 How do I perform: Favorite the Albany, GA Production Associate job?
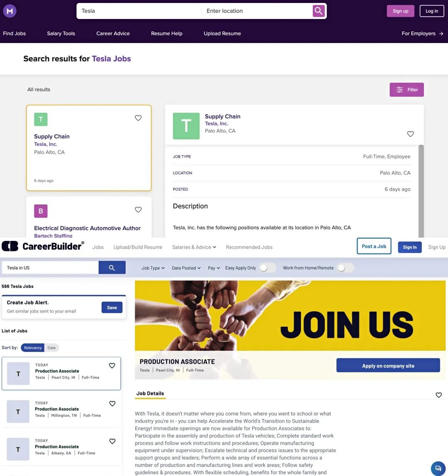(112, 441)
